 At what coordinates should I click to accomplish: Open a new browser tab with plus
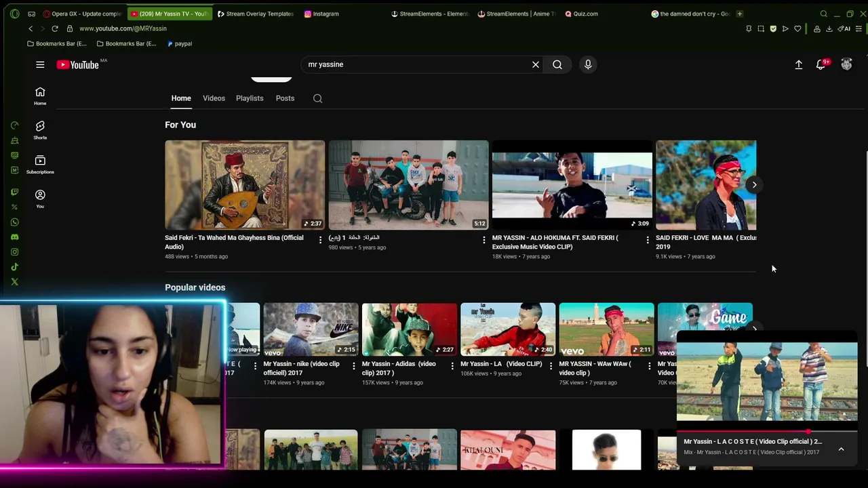(x=740, y=14)
